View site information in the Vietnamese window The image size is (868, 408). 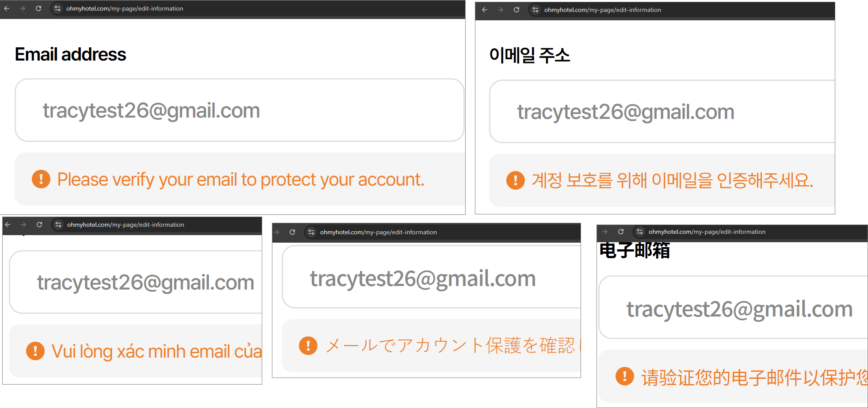(x=58, y=225)
